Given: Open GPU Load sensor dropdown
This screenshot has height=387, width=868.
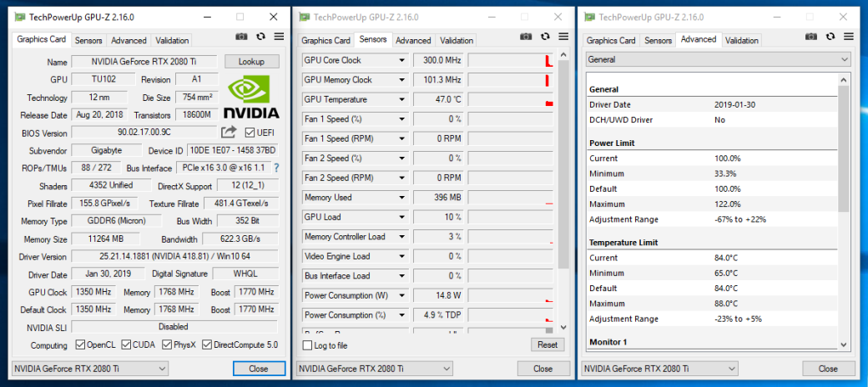Looking at the screenshot, I should tap(402, 218).
